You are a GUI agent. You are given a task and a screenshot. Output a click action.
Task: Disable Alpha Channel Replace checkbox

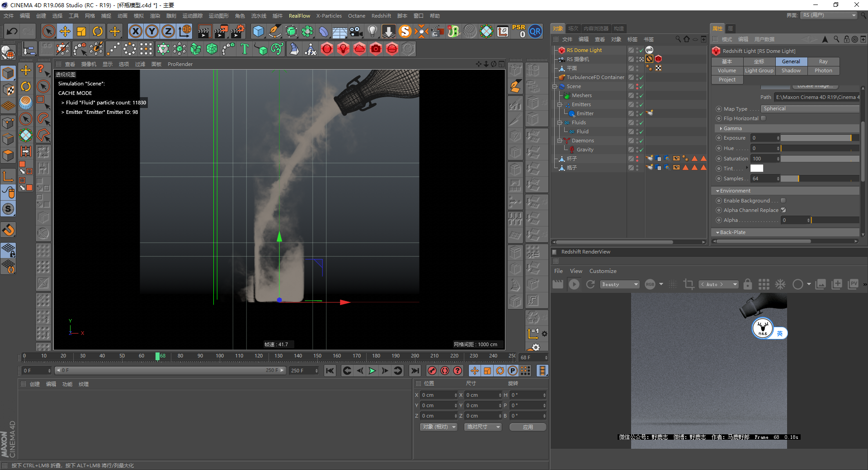783,210
